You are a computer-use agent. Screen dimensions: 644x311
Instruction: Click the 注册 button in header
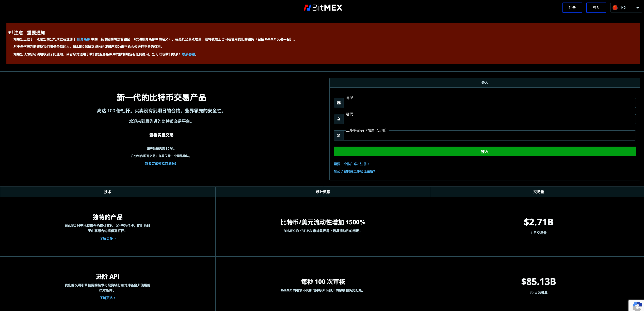click(x=572, y=8)
